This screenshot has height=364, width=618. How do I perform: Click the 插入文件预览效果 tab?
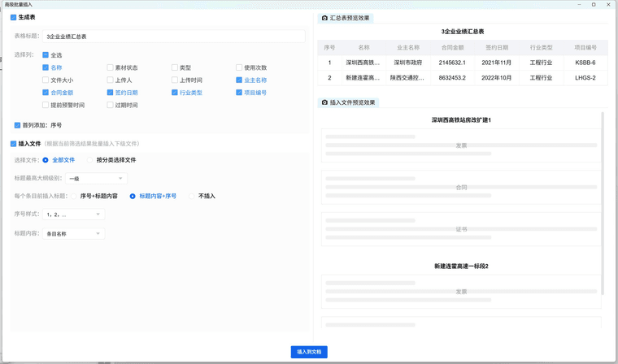click(x=348, y=102)
